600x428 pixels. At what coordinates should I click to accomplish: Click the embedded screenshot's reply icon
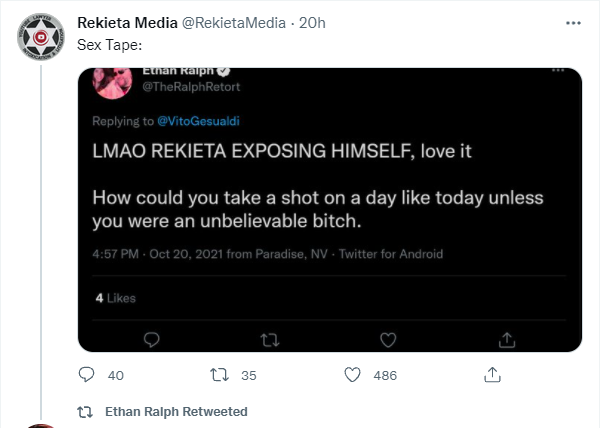[x=152, y=339]
